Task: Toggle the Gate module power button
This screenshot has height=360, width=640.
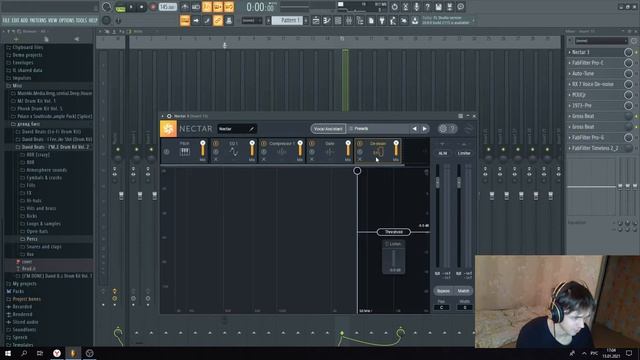Action: point(312,144)
